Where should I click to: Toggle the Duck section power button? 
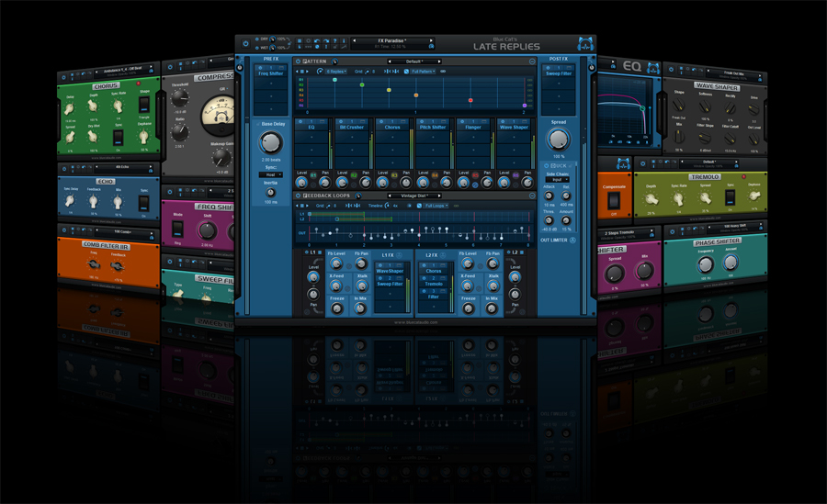(x=547, y=165)
